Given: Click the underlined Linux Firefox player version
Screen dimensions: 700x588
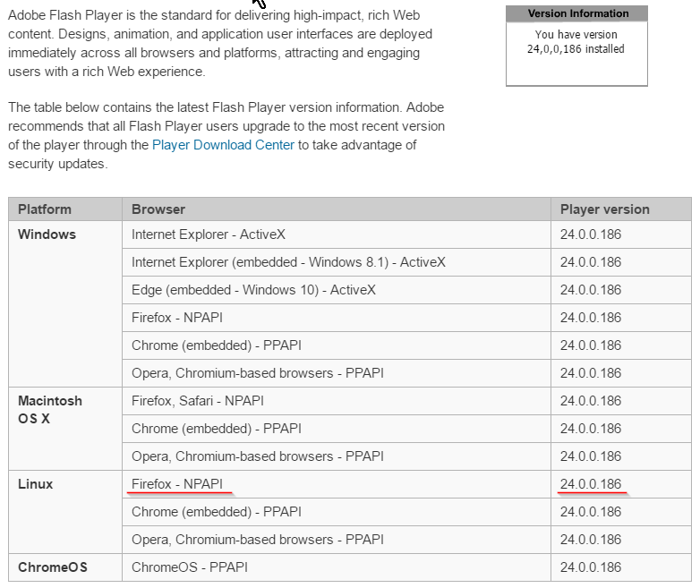Looking at the screenshot, I should pyautogui.click(x=591, y=484).
